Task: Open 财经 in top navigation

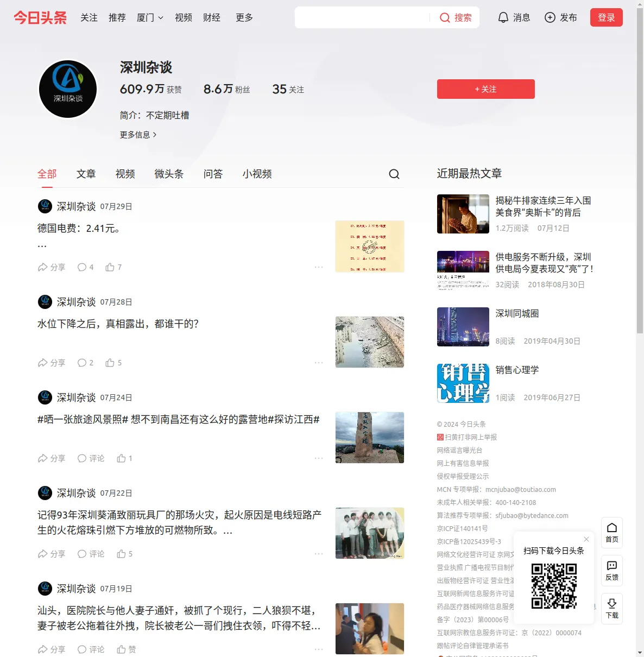Action: (x=212, y=17)
